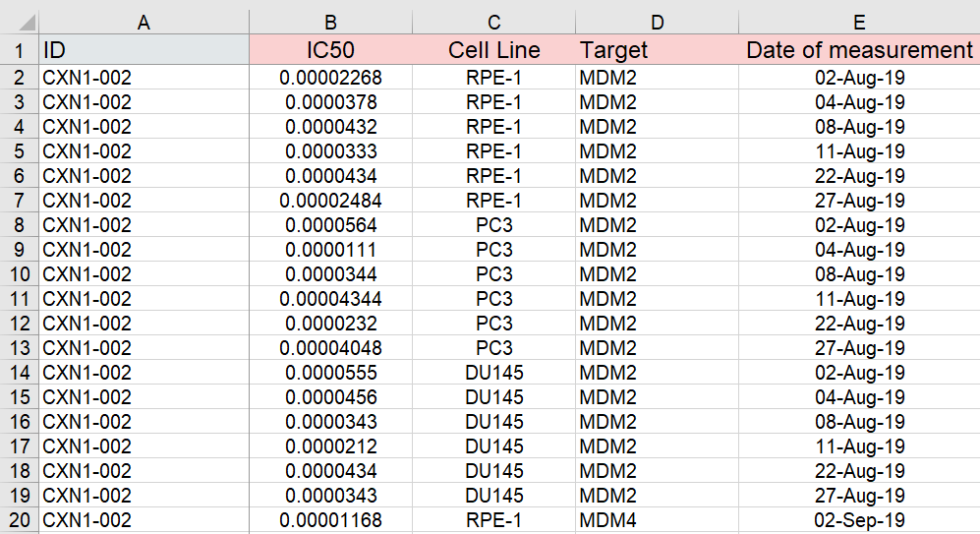The image size is (980, 534).
Task: Select column D header
Action: [x=657, y=22]
